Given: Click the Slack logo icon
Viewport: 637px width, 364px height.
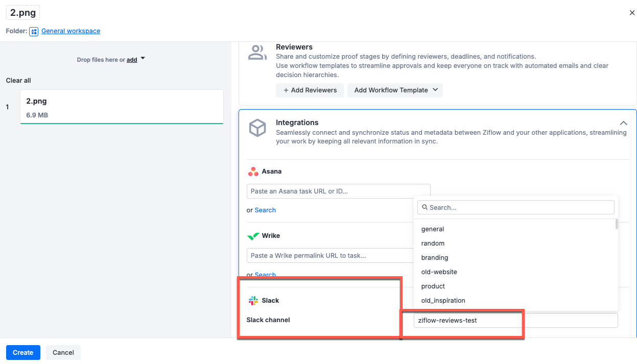Looking at the screenshot, I should click(253, 301).
